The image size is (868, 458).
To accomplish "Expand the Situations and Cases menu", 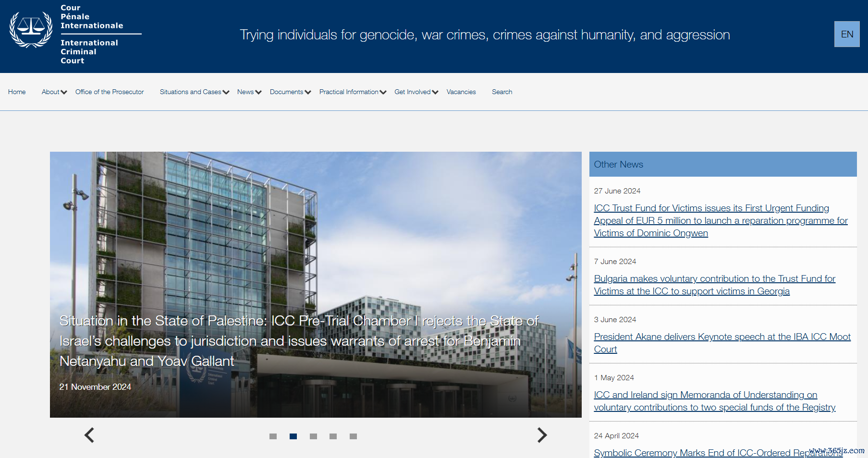I will coord(195,92).
